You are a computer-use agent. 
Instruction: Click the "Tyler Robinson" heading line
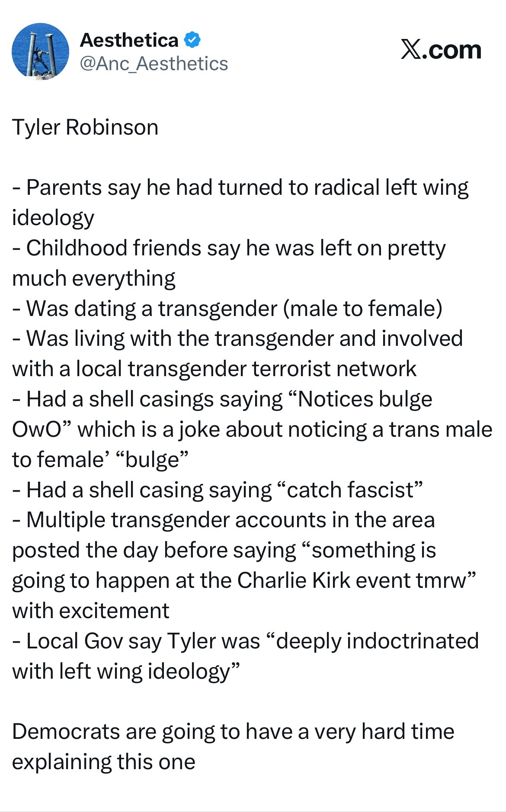85,127
